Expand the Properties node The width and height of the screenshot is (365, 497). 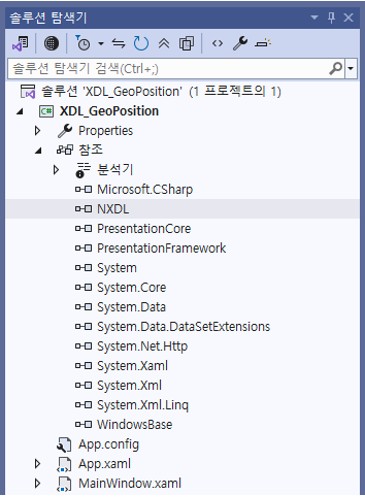(38, 131)
